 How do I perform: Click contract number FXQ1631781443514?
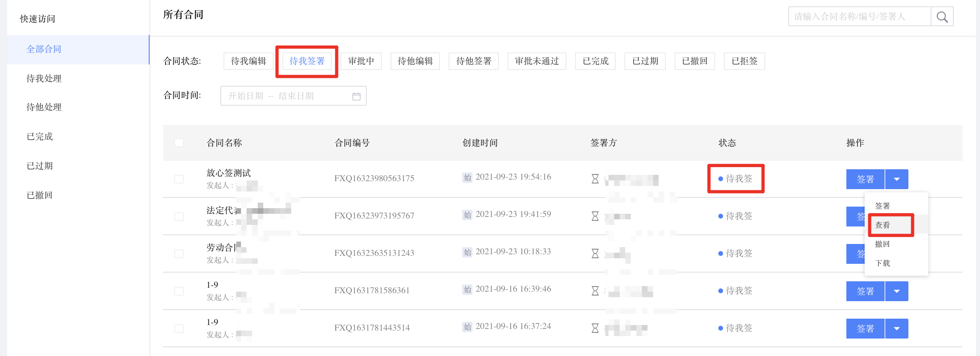pyautogui.click(x=372, y=328)
